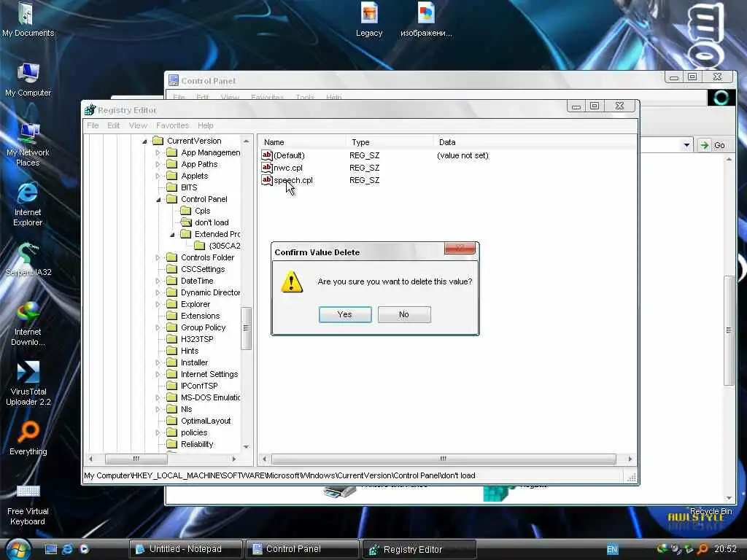Select the H323TSP key folder icon
This screenshot has width=747, height=560.
[171, 339]
